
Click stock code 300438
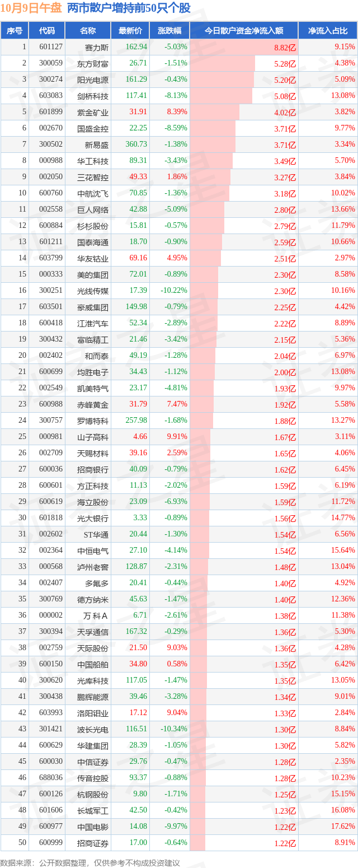(51, 697)
